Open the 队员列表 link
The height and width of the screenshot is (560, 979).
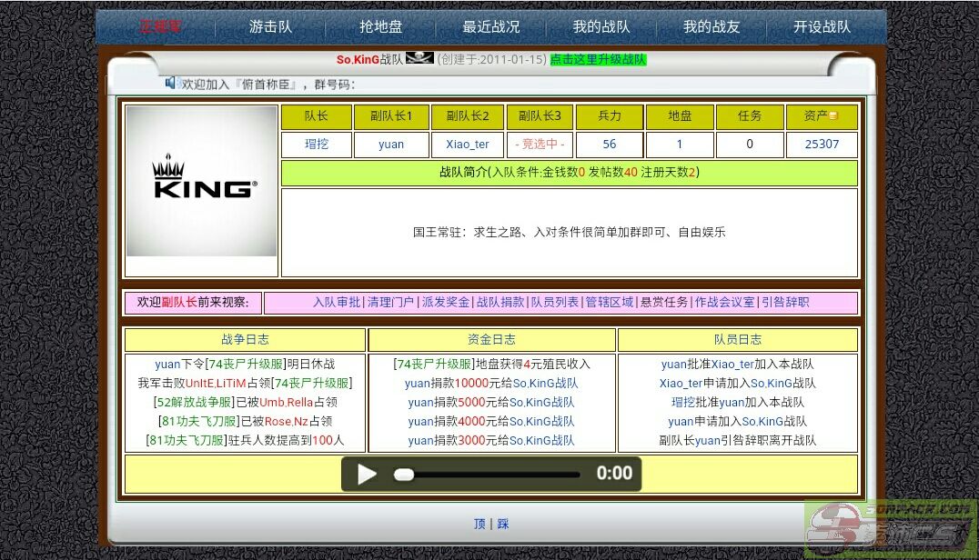[555, 302]
